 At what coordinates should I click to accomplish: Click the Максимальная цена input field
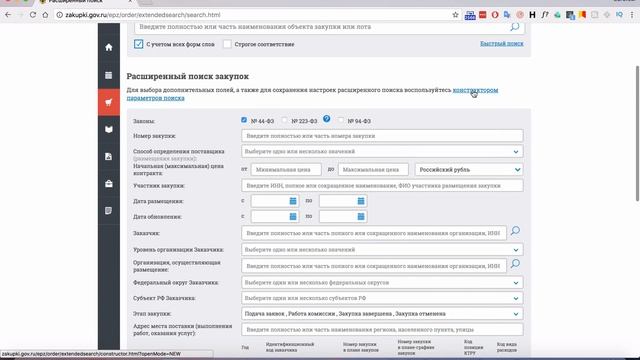click(x=373, y=169)
